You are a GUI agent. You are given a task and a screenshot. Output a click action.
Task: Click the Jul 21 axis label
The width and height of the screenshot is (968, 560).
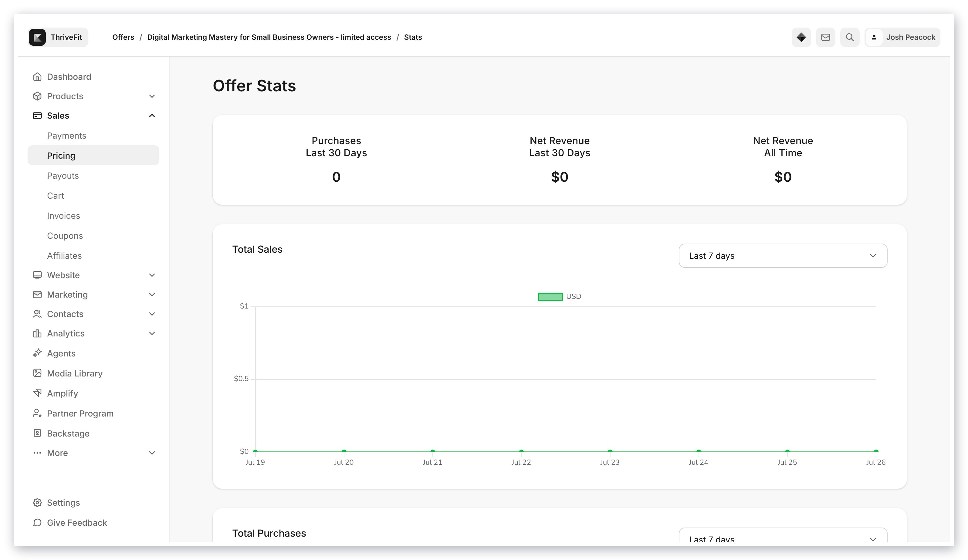pos(432,462)
